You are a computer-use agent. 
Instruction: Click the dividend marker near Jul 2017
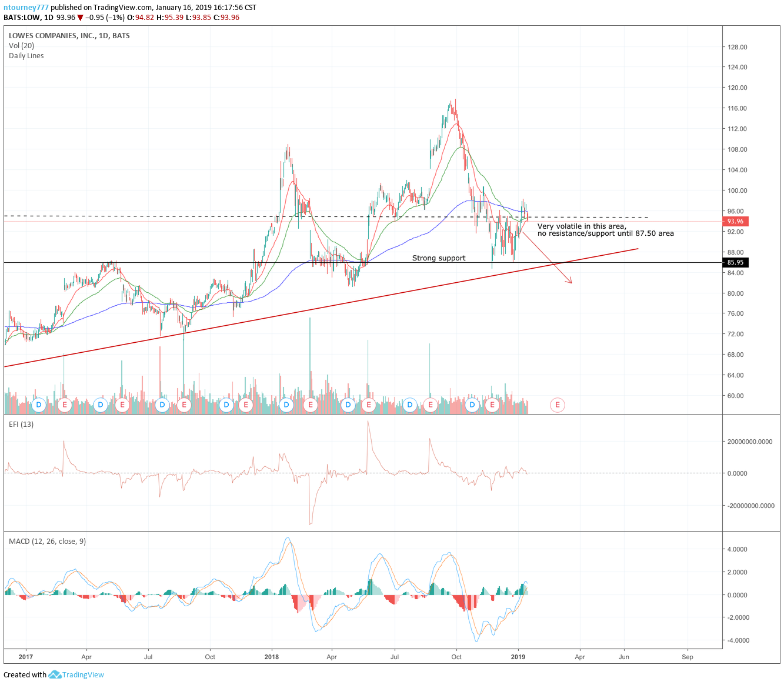162,405
